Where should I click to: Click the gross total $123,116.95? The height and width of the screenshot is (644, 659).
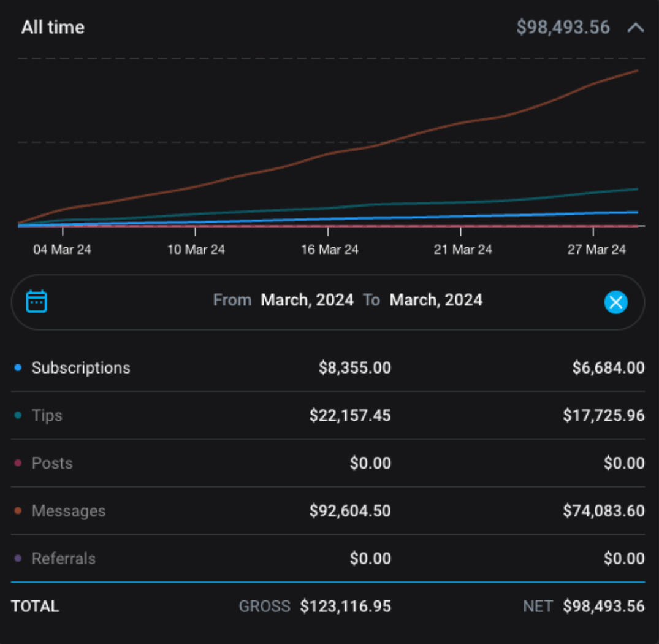(345, 607)
